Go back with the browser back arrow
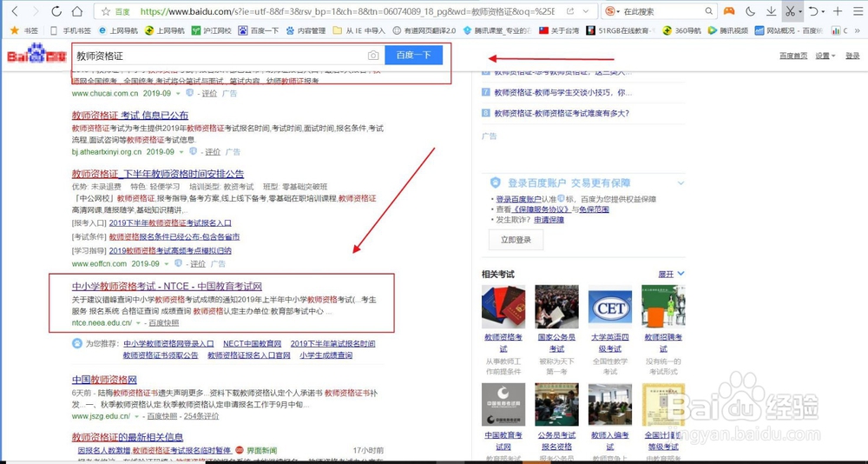Image resolution: width=868 pixels, height=464 pixels. click(x=15, y=11)
